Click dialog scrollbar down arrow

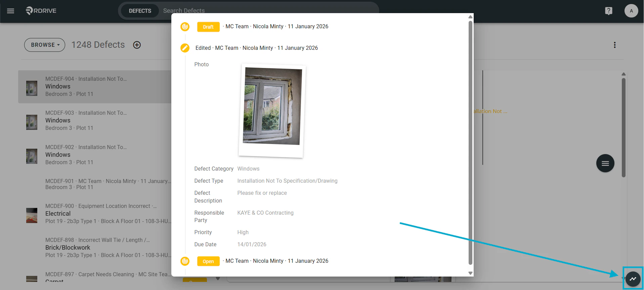tap(470, 273)
